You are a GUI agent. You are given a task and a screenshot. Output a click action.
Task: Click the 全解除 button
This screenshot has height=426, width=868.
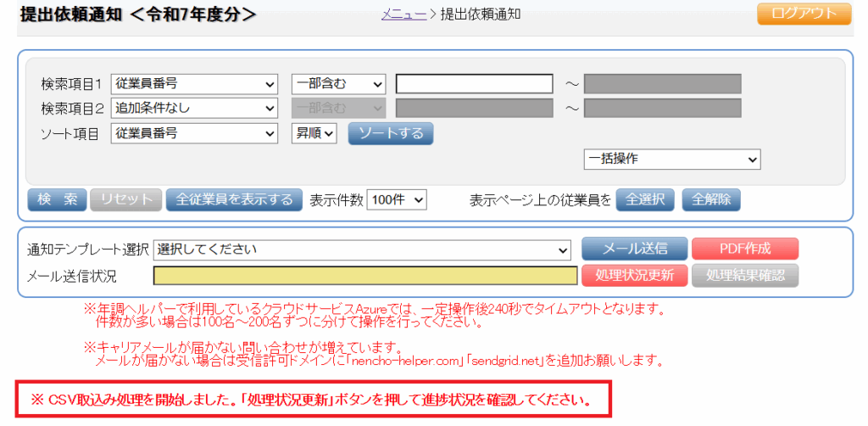pos(711,199)
